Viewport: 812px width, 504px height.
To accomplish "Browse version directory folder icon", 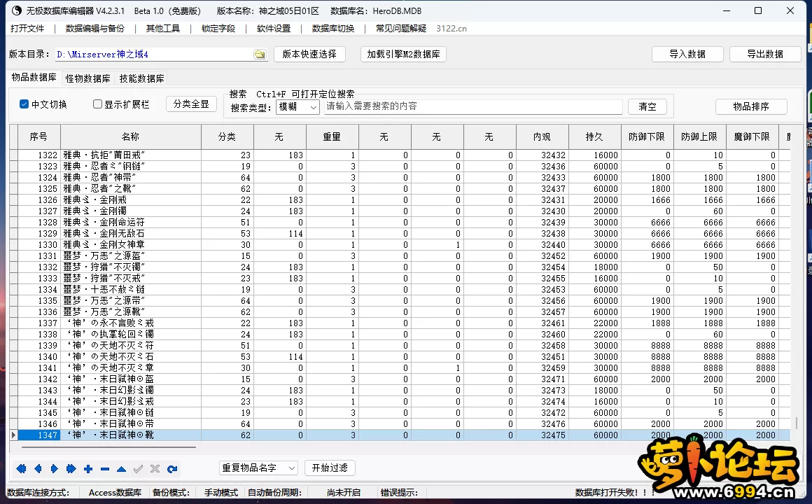I will click(x=260, y=55).
